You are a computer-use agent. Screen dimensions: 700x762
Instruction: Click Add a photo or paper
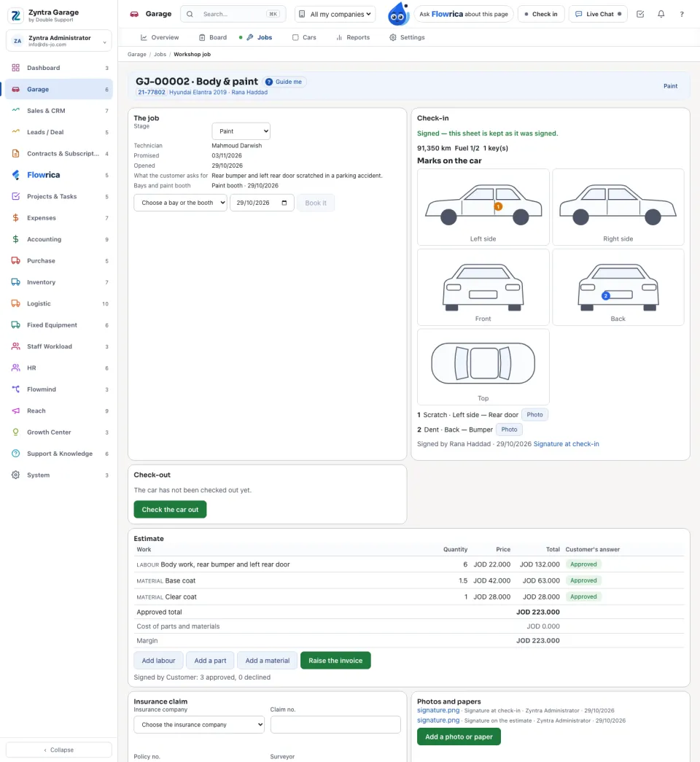pyautogui.click(x=459, y=736)
